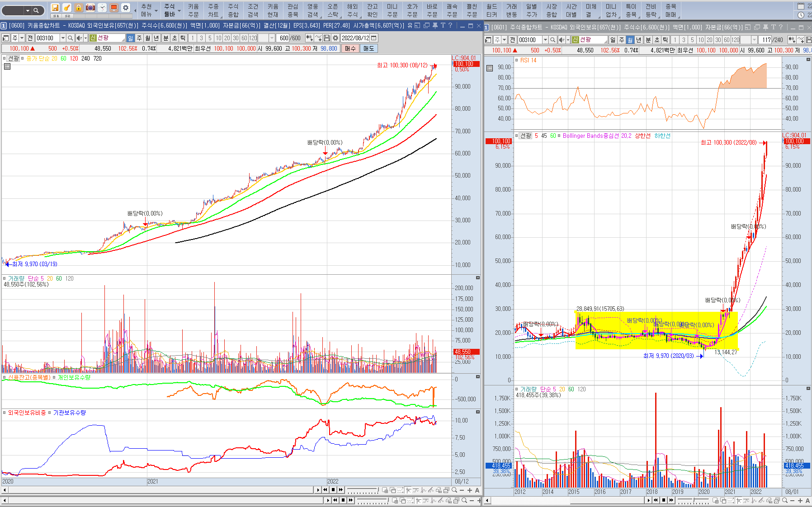This screenshot has width=812, height=507.
Task: Click the 매도 sell button
Action: tap(368, 48)
